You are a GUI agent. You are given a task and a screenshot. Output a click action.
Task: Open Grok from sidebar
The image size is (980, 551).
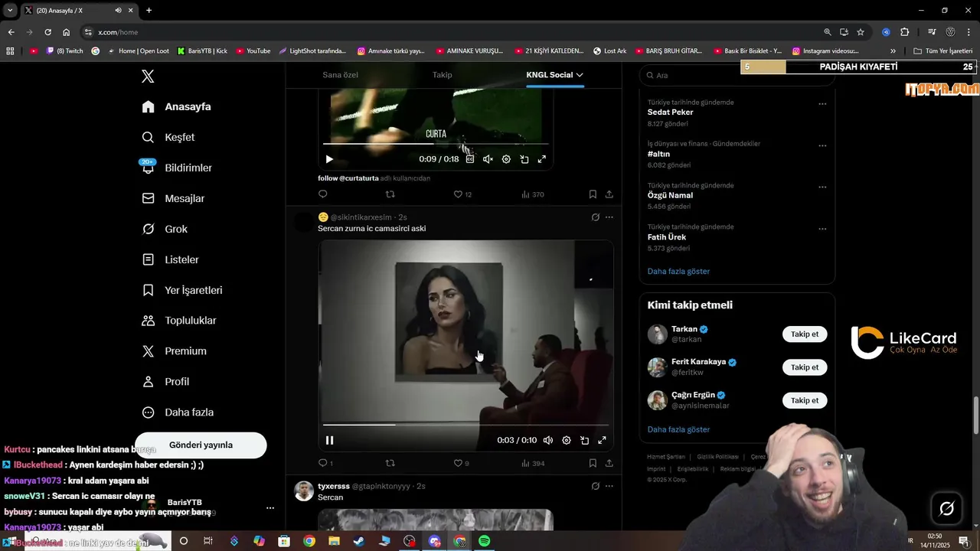165,229
